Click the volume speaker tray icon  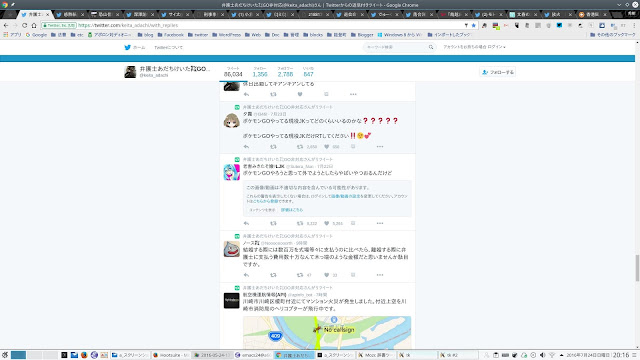click(542, 355)
